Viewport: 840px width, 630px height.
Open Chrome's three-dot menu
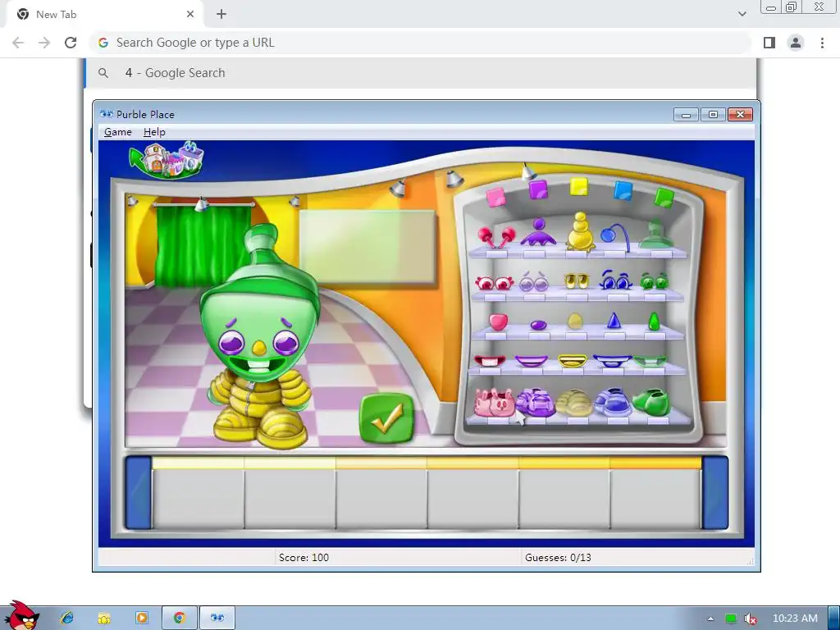point(822,43)
